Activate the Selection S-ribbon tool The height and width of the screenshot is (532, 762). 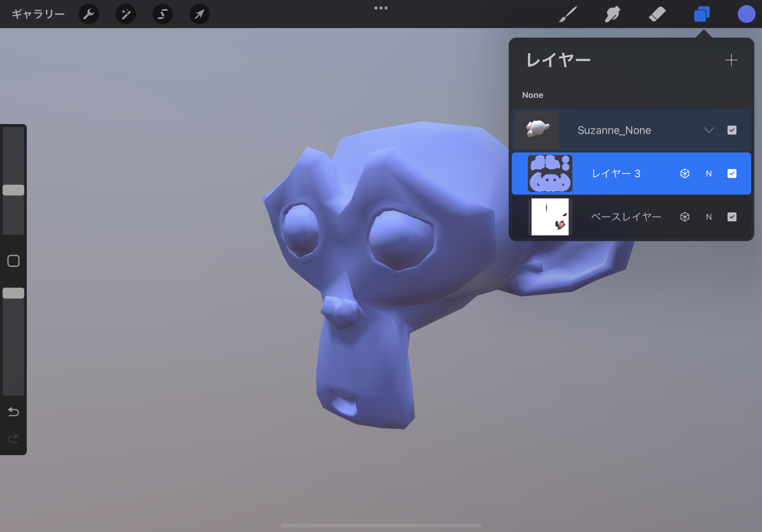(163, 14)
